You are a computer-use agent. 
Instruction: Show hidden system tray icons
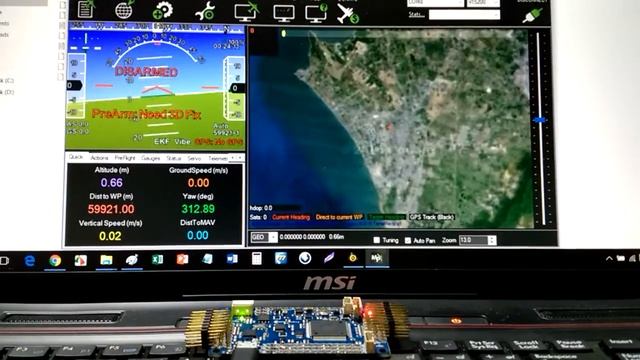609,258
